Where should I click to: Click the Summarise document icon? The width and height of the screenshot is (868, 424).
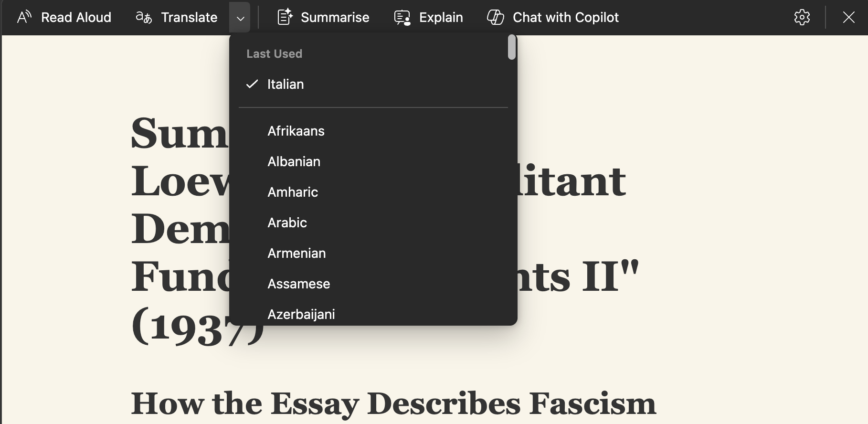pos(285,17)
